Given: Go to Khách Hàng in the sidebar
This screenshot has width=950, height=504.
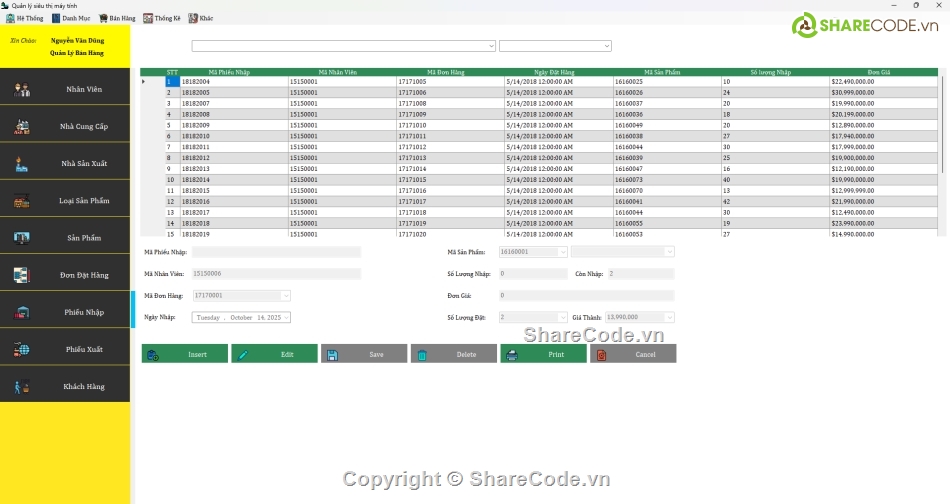Looking at the screenshot, I should 65,386.
